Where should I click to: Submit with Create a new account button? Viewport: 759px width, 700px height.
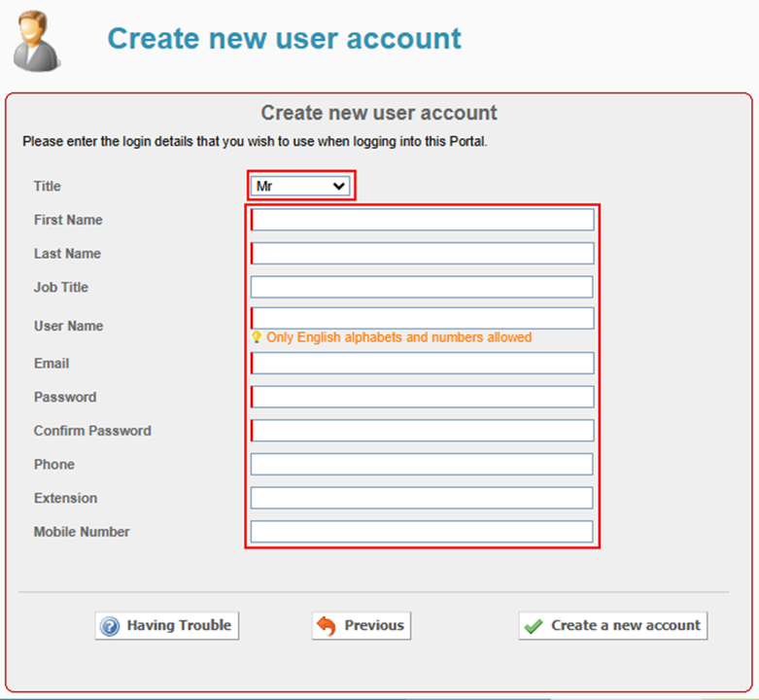point(613,626)
